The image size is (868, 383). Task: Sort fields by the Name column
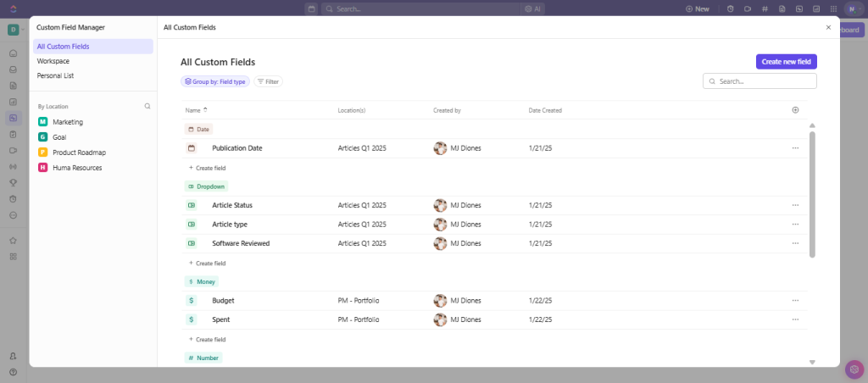pos(196,110)
